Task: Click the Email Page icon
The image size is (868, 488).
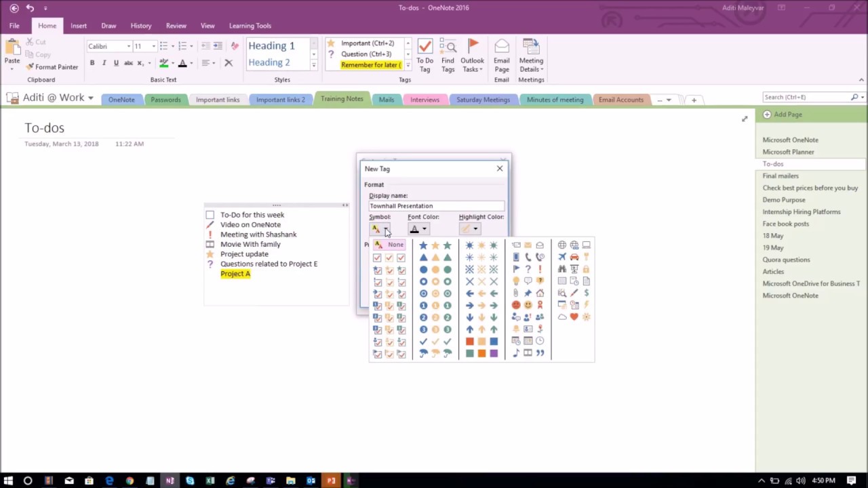Action: [x=502, y=56]
